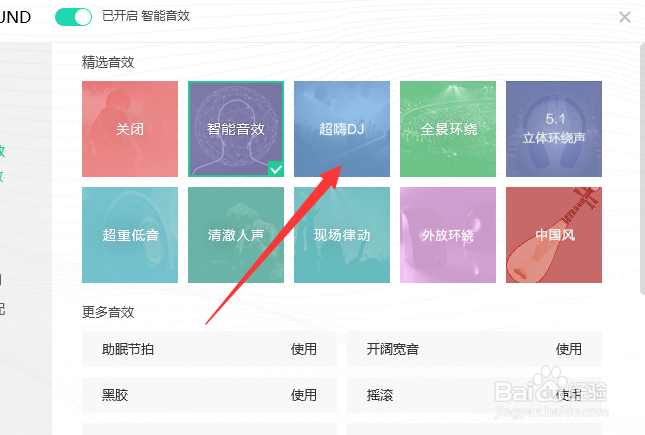Use the 黑胶 sound effect

[304, 395]
